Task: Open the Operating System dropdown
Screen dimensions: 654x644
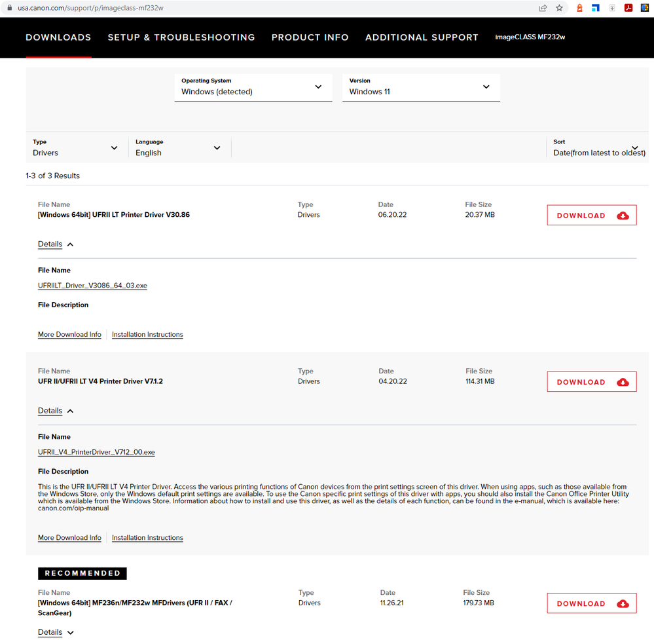Action: coord(253,87)
